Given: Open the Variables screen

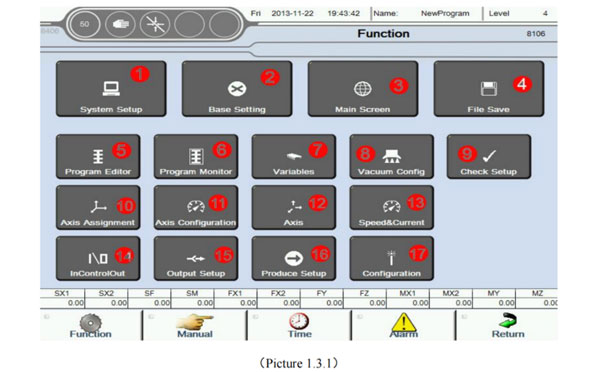Looking at the screenshot, I should (x=294, y=157).
